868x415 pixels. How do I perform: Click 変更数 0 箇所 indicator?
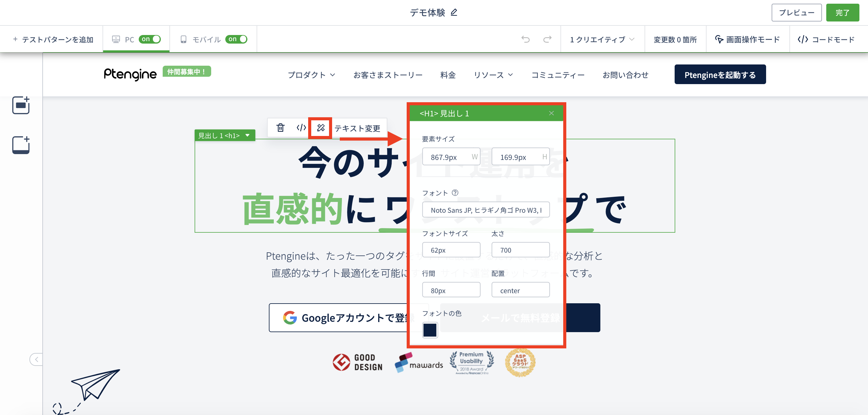[675, 39]
